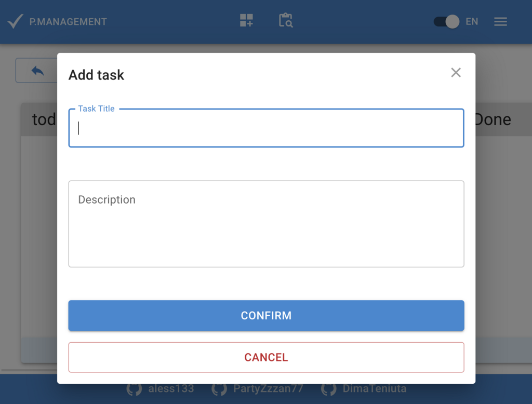Screen dimensions: 532x404
Task: Open the add board icon in the header
Action: point(245,21)
